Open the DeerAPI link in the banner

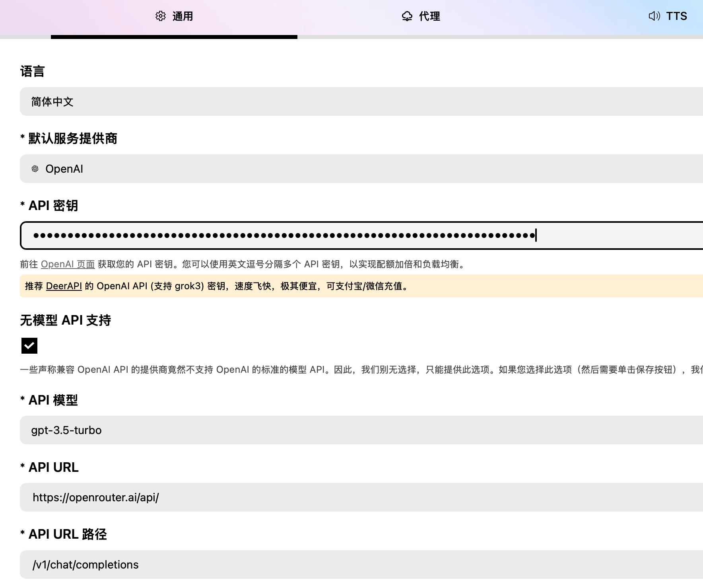point(64,286)
